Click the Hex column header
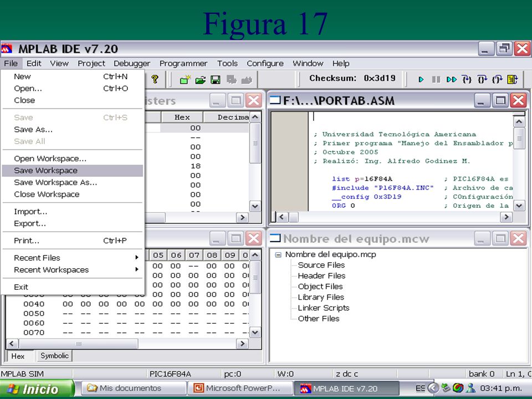The image size is (532, 399). pos(182,117)
